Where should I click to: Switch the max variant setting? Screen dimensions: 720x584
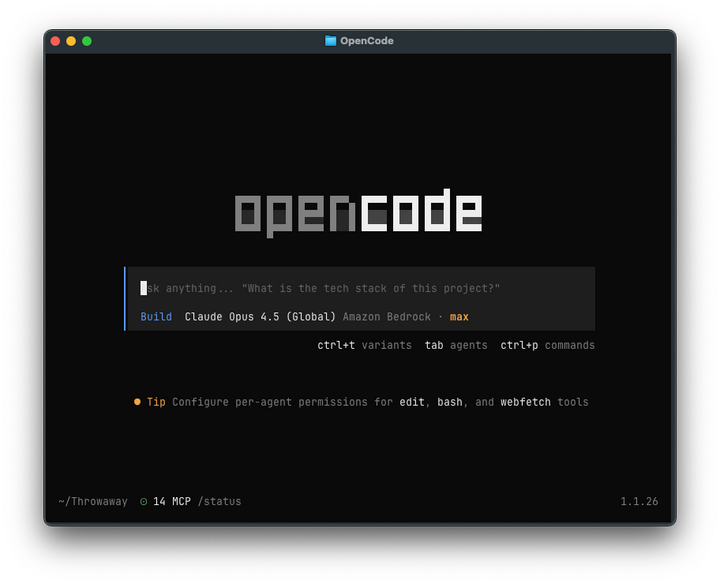point(459,317)
